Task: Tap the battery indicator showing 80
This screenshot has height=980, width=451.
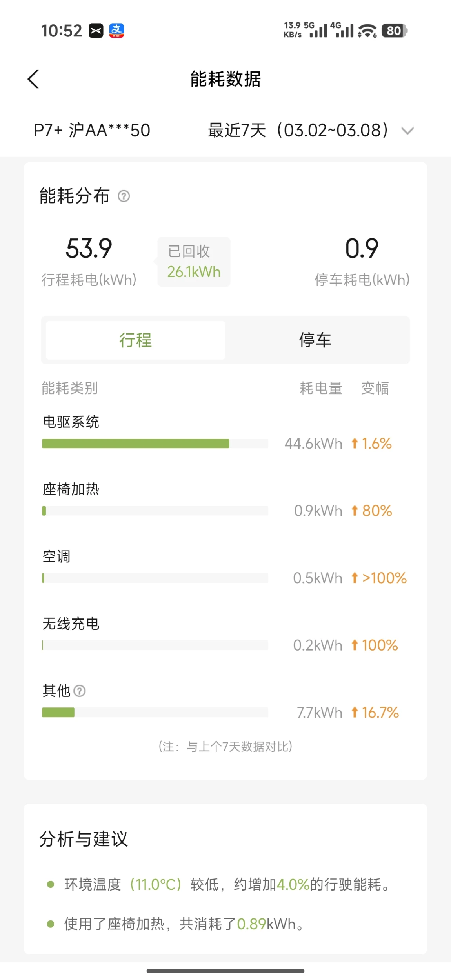Action: [395, 31]
